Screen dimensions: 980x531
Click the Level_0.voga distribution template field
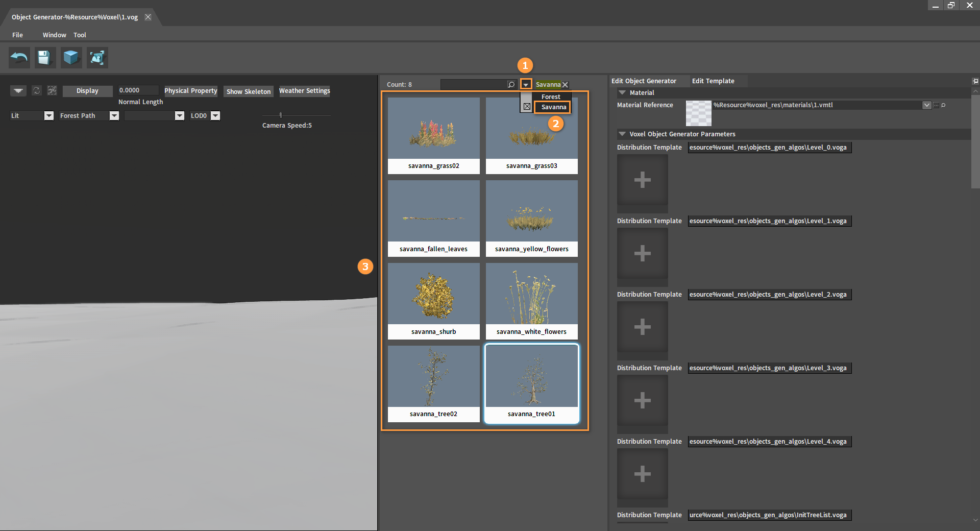pyautogui.click(x=769, y=148)
